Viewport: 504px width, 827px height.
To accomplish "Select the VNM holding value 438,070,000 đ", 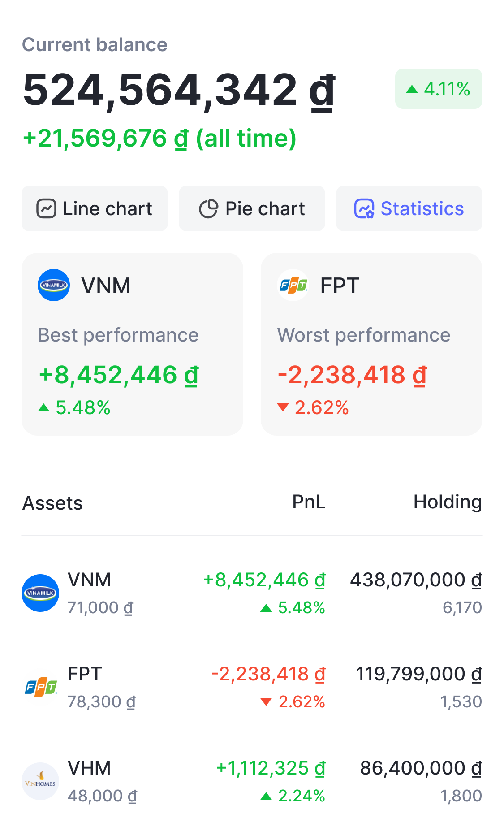I will [416, 580].
